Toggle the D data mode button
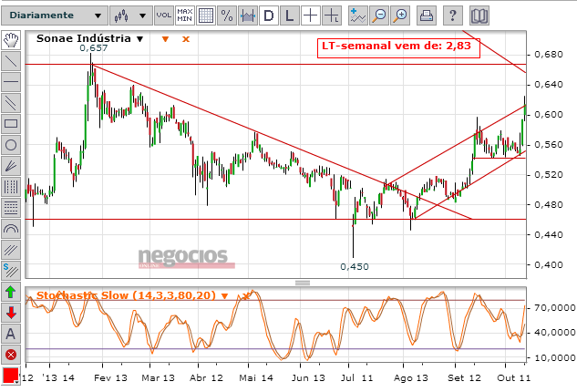This screenshot has width=577, height=392. click(x=269, y=15)
